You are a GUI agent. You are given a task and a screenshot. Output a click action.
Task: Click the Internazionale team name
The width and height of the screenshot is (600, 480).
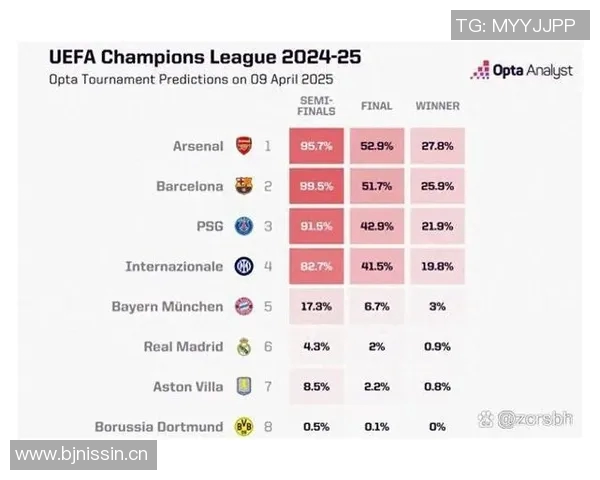point(174,267)
